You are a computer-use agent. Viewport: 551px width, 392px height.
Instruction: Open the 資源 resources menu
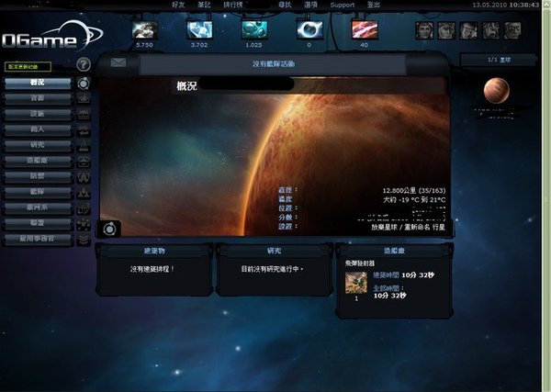click(38, 98)
